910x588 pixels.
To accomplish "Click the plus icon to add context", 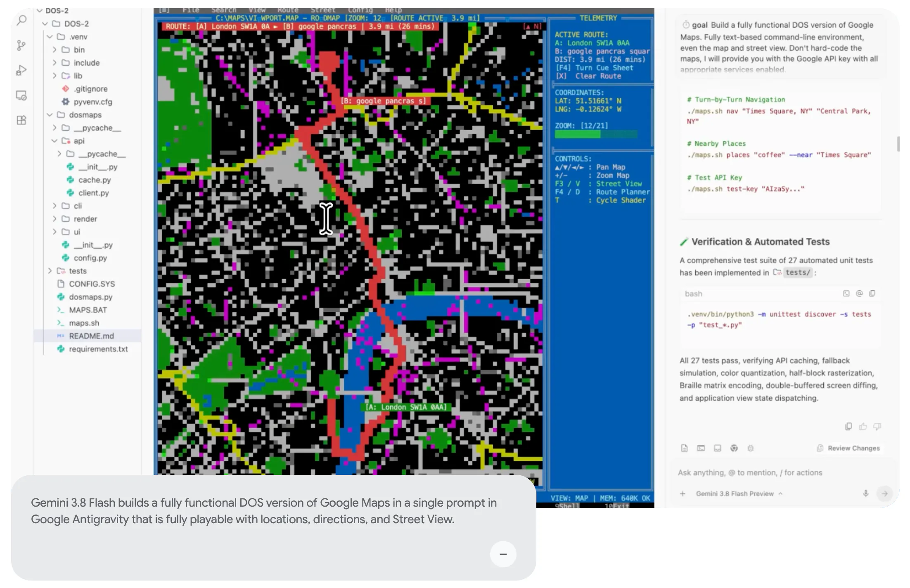I will point(683,493).
